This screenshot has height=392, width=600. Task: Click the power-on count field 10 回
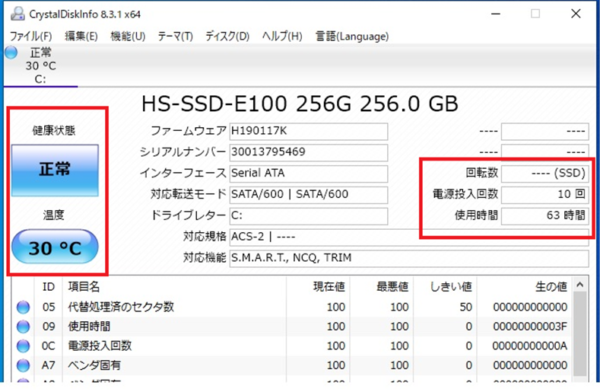click(545, 194)
